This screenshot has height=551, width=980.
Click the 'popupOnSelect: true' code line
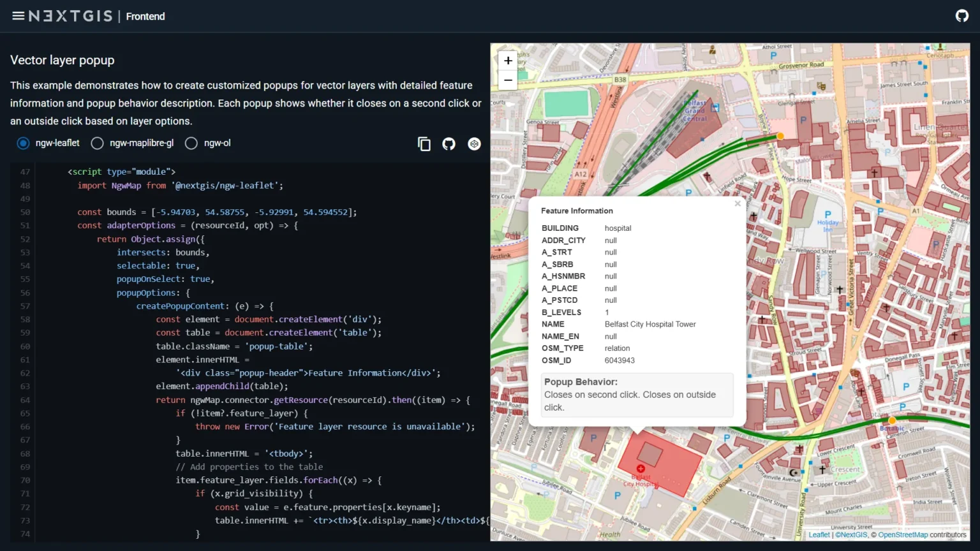click(165, 279)
